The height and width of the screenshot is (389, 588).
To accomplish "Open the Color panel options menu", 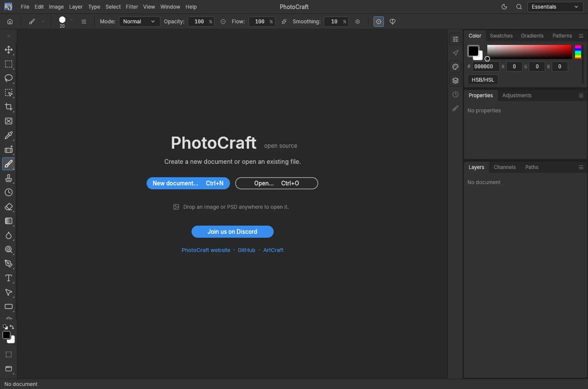I will 581,36.
